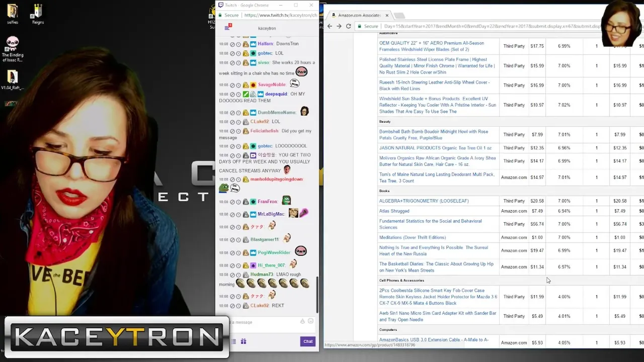Open the Atlas Shrugged book link
The height and width of the screenshot is (362, 644).
(394, 211)
